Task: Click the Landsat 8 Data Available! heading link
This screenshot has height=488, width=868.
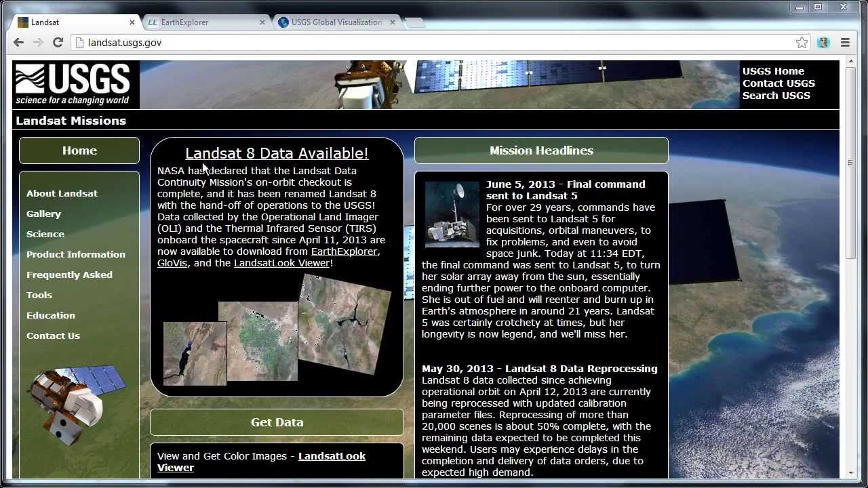Action: tap(277, 153)
